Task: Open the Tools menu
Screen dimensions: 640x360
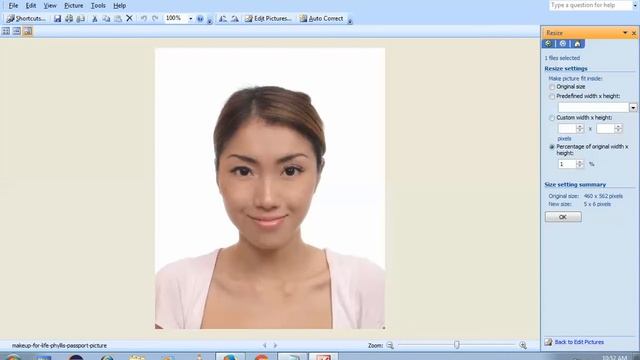Action: point(98,6)
